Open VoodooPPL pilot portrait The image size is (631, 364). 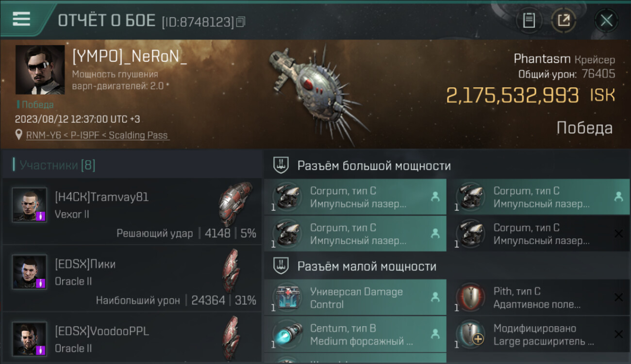[30, 339]
